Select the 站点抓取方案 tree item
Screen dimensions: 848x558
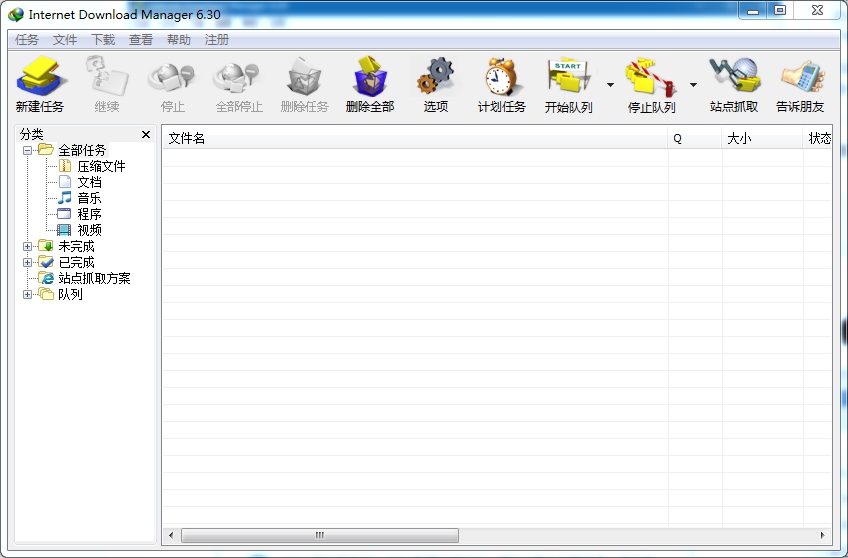94,278
